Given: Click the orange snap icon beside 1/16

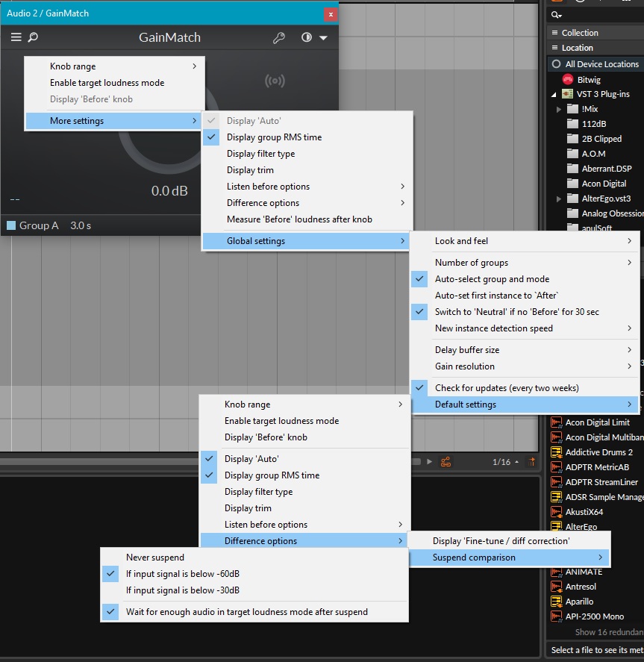Looking at the screenshot, I should click(531, 462).
